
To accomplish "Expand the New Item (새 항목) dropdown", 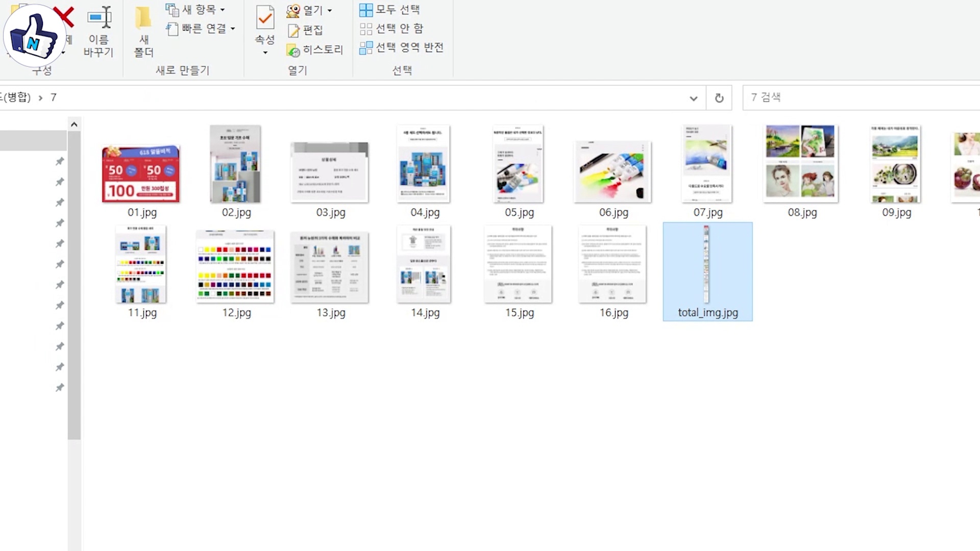I will pos(223,10).
